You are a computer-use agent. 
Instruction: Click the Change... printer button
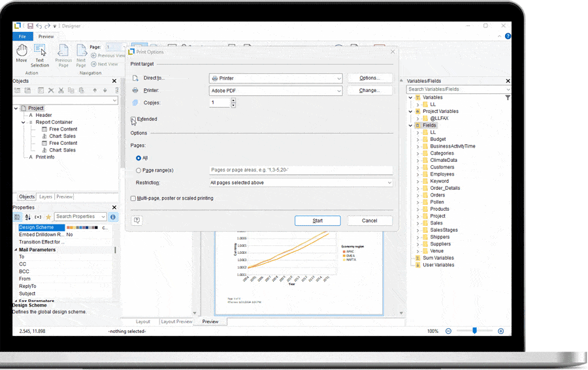370,90
